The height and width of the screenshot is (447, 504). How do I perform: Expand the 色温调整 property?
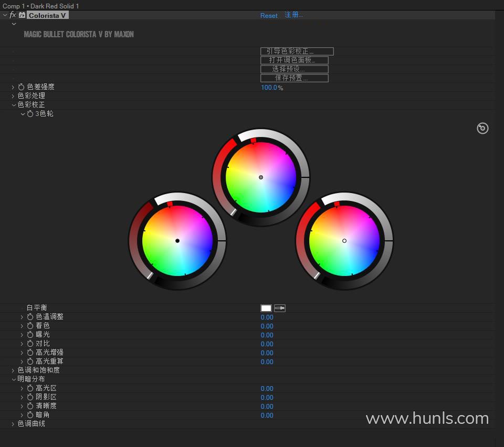coord(22,317)
